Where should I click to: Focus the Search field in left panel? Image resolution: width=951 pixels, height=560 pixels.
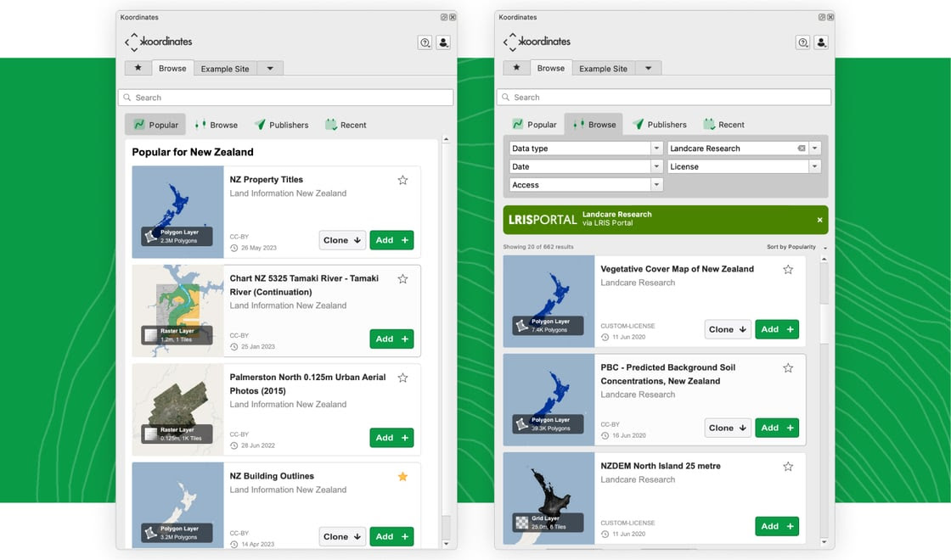[285, 98]
